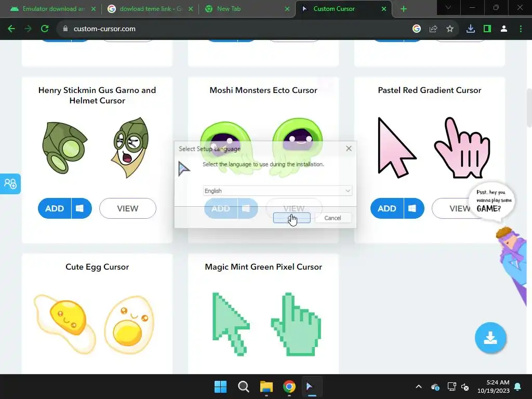Cancel the Select Setup Language dialog

coord(333,218)
